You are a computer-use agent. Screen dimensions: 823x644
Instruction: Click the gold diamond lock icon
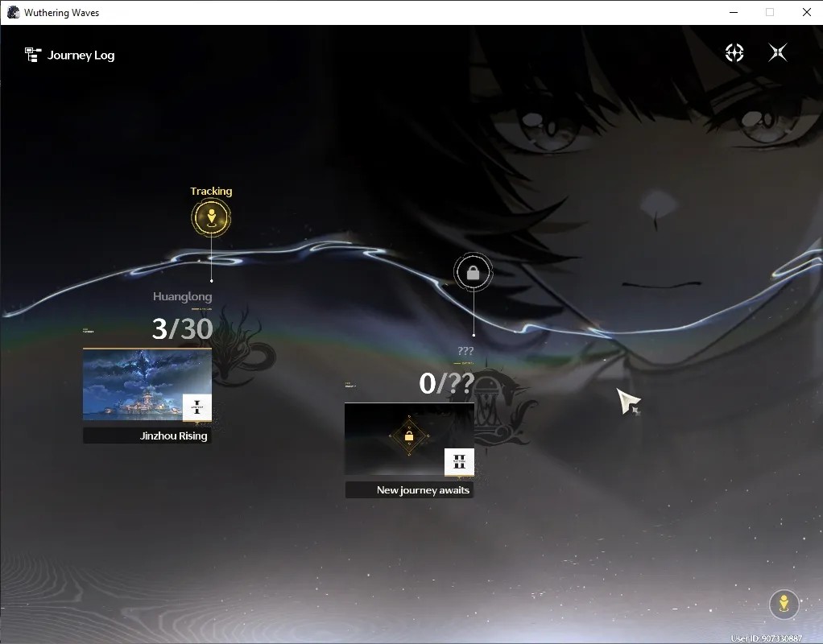click(409, 436)
